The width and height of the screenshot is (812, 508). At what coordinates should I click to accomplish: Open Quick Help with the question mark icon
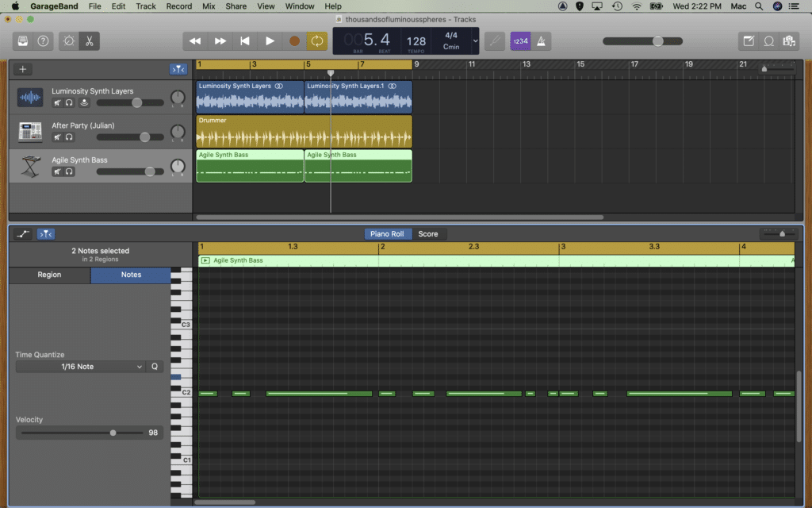(42, 40)
